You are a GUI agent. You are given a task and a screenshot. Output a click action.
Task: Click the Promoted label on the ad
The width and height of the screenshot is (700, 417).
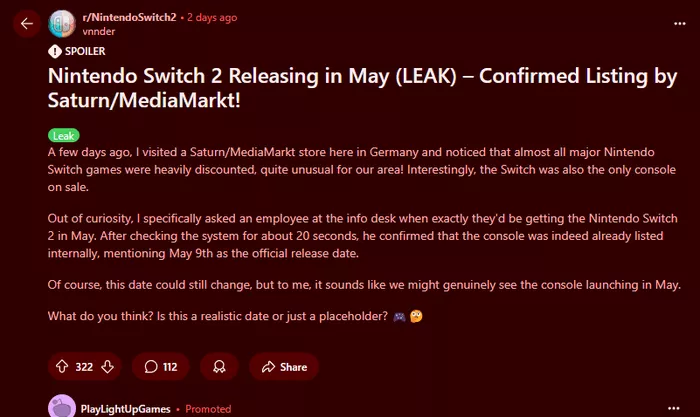point(208,409)
